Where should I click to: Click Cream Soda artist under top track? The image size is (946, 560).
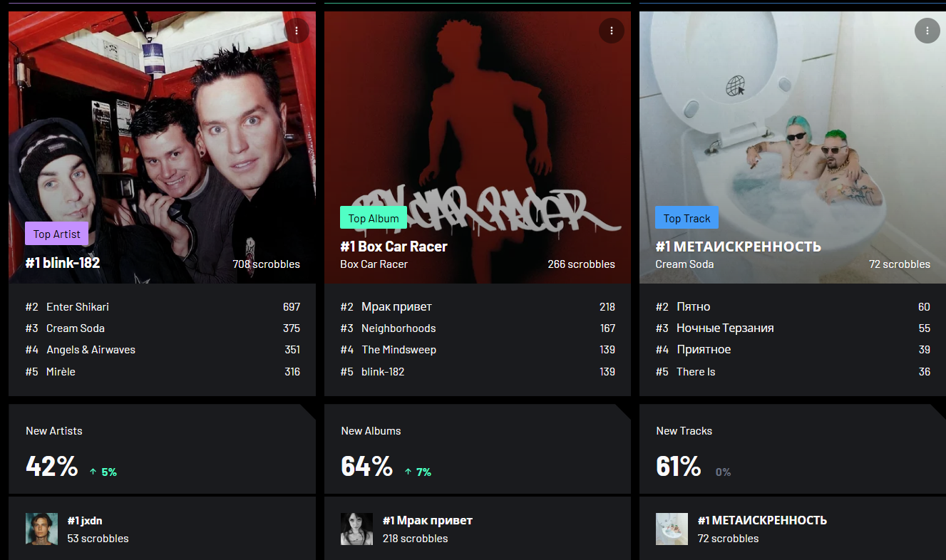(684, 264)
